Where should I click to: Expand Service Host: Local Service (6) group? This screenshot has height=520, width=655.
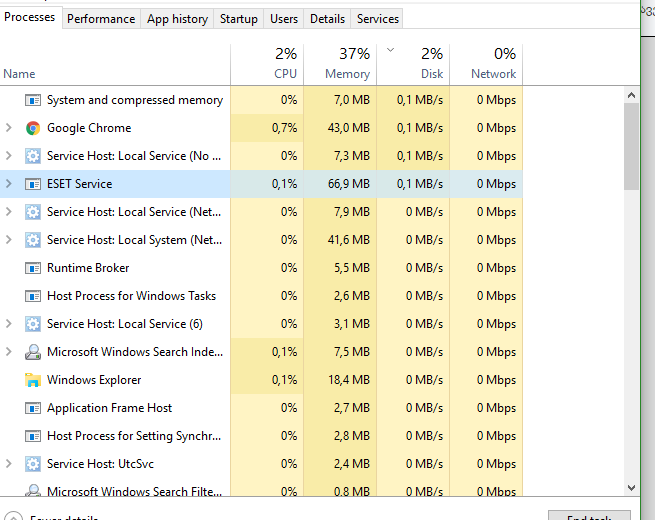pyautogui.click(x=9, y=324)
